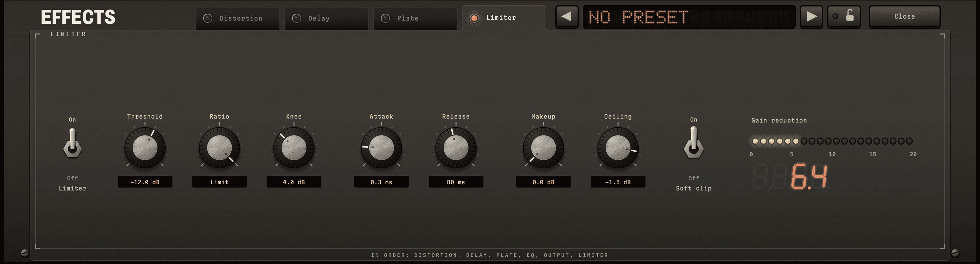Click the Ceiling label
The image size is (980, 264).
(618, 116)
